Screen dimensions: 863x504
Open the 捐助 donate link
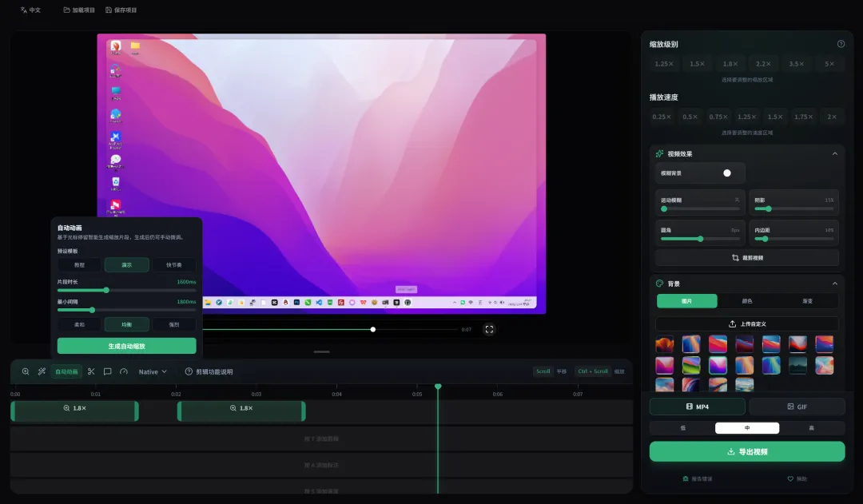point(797,478)
